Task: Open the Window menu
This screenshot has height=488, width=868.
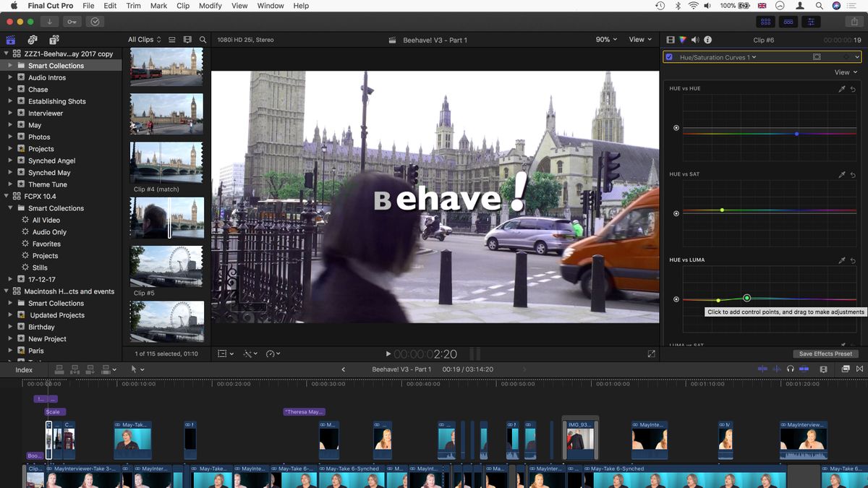Action: tap(270, 6)
